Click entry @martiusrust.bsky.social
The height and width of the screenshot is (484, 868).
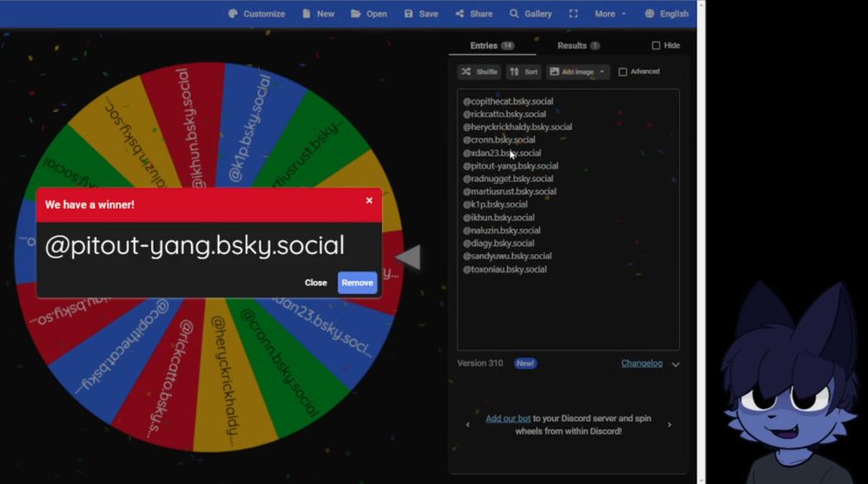click(510, 192)
